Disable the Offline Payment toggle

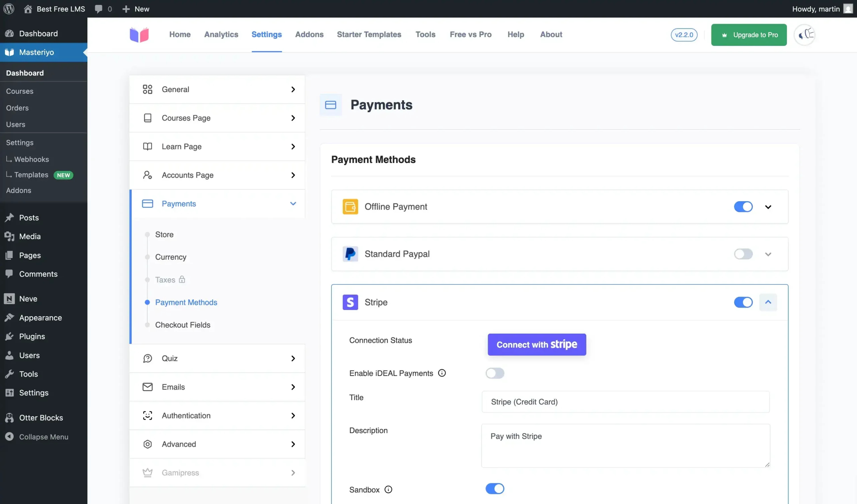click(743, 206)
